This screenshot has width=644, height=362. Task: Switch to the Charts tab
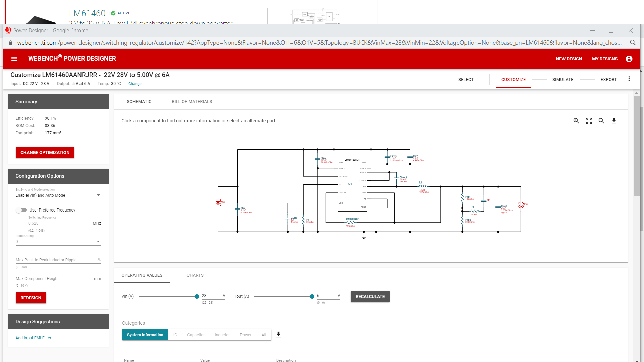click(195, 275)
